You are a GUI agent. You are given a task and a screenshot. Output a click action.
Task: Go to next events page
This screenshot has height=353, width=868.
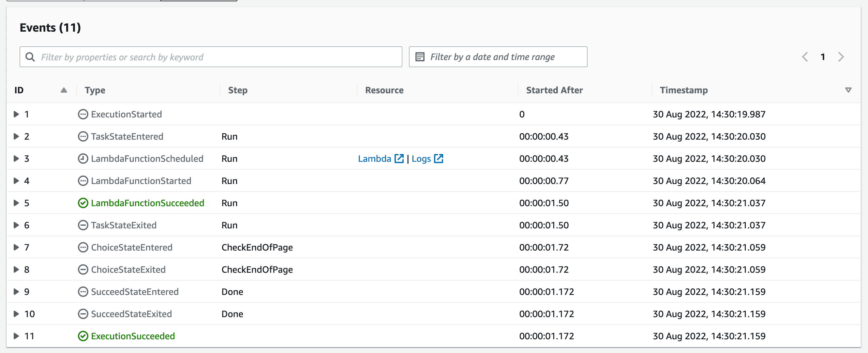[841, 57]
